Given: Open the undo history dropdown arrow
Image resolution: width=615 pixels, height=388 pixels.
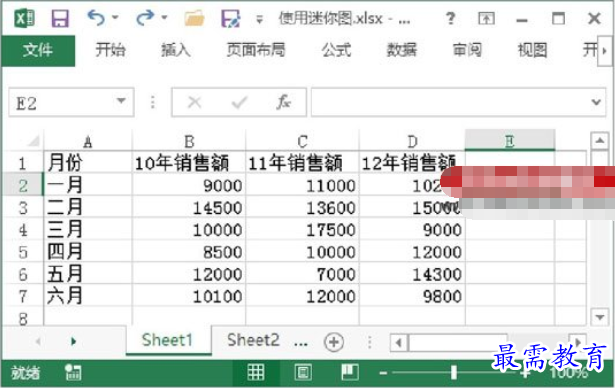Looking at the screenshot, I should [115, 17].
